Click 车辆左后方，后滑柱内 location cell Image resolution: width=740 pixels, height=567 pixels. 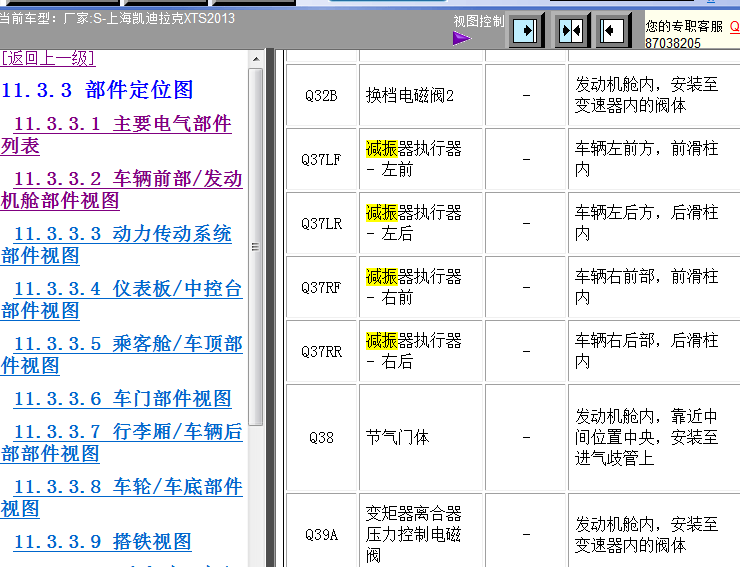coord(655,223)
